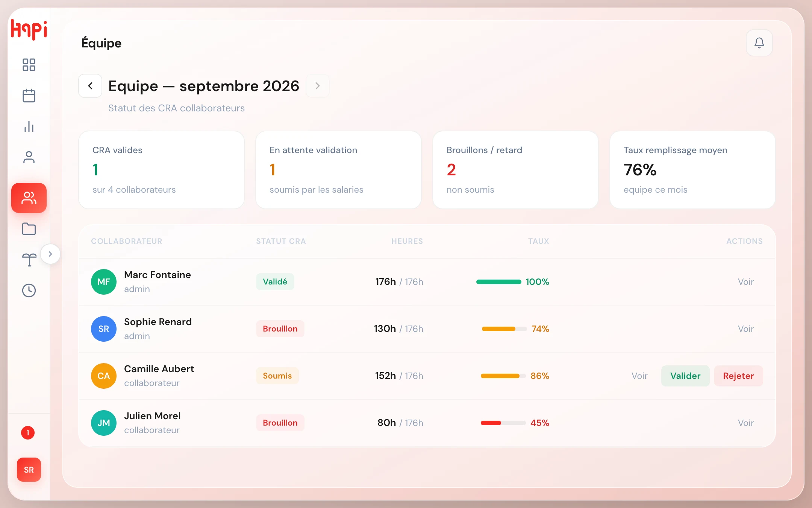This screenshot has height=508, width=812.
Task: Open the single person profile icon
Action: pos(29,157)
